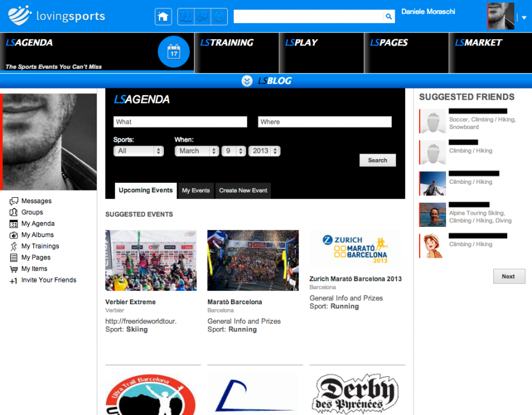
Task: Open the LSPLAY navigation tab
Action: tap(321, 53)
